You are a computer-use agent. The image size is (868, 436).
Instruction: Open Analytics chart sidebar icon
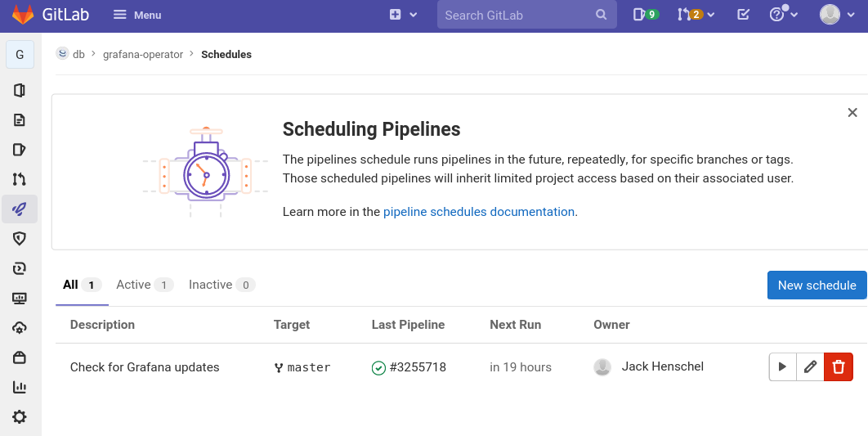click(20, 387)
